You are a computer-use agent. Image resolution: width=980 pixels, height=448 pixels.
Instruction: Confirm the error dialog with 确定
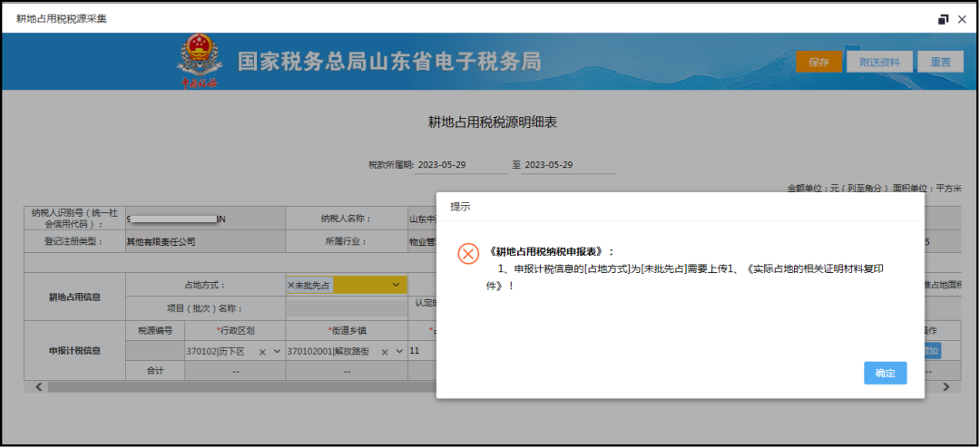[x=885, y=373]
